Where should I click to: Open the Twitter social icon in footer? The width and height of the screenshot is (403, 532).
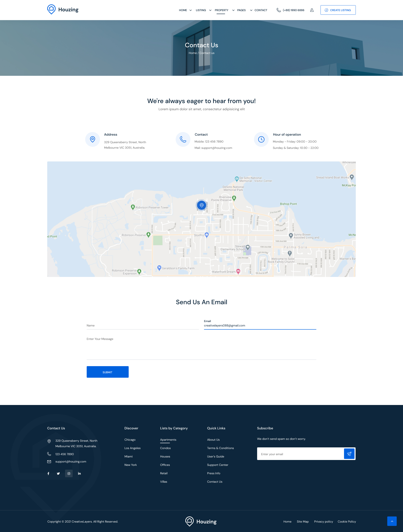58,473
